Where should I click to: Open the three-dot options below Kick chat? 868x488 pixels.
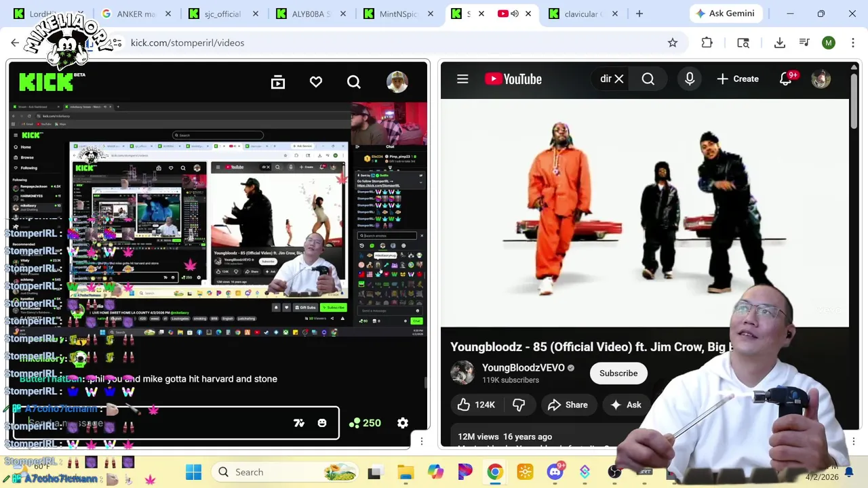pos(421,441)
